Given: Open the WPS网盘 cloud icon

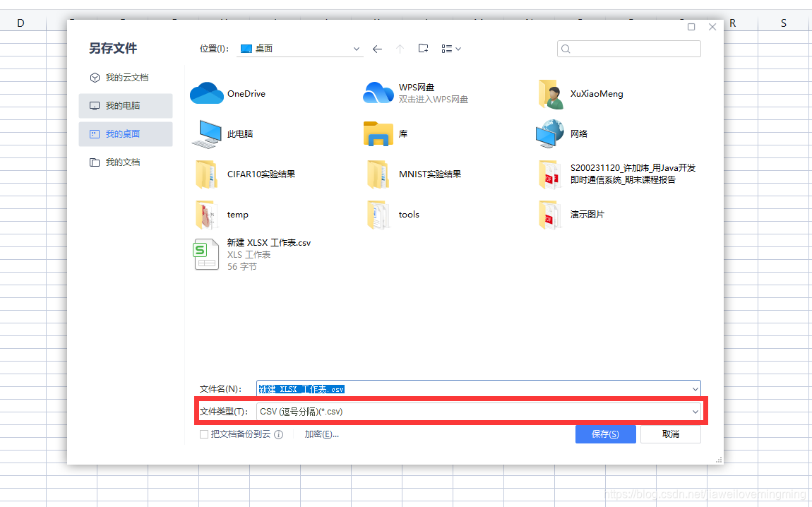Looking at the screenshot, I should (x=378, y=93).
